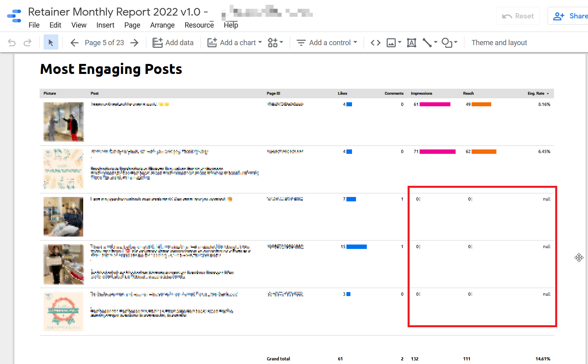Viewport: 588px width, 364px height.
Task: Open the Looker Studio home logo
Action: [14, 16]
